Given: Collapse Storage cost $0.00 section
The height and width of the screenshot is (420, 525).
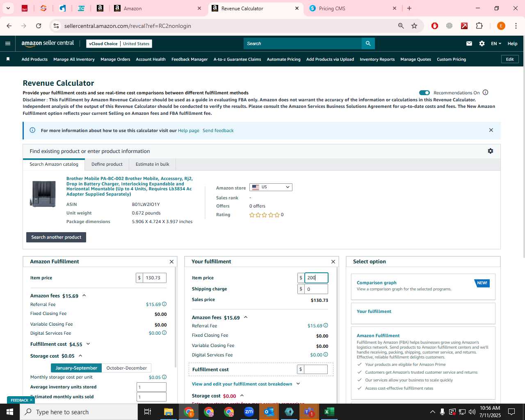Looking at the screenshot, I should click(242, 396).
